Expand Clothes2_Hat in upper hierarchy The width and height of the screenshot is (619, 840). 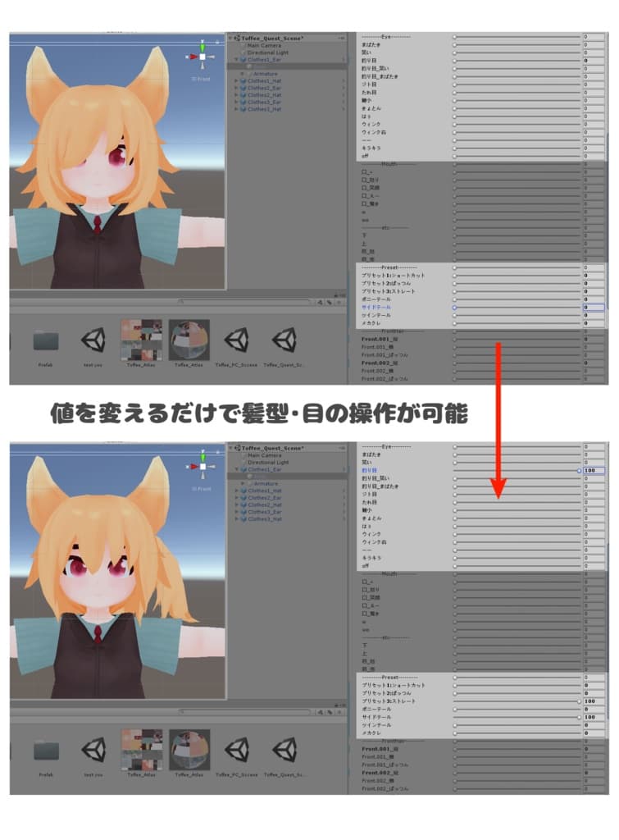click(x=236, y=95)
